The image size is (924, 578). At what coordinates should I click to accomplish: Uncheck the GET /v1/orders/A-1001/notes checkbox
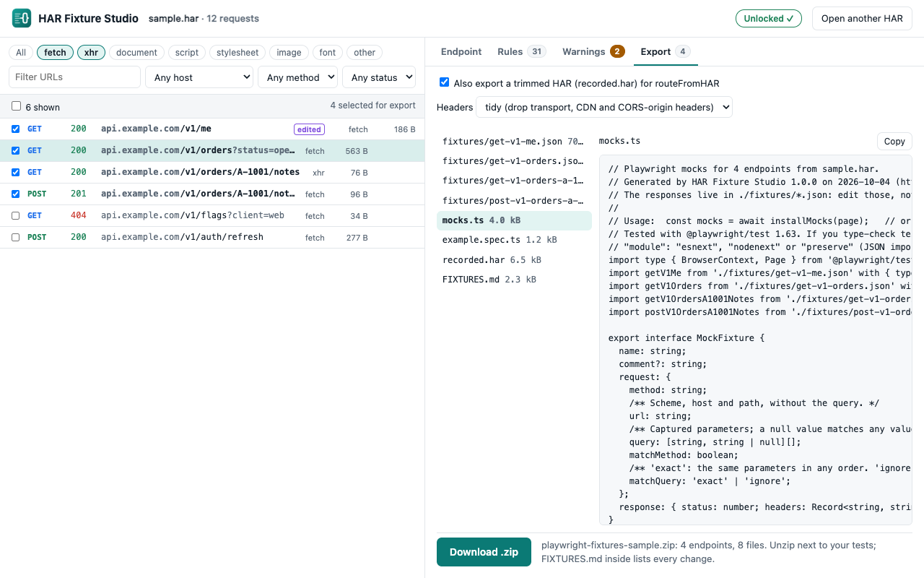16,172
